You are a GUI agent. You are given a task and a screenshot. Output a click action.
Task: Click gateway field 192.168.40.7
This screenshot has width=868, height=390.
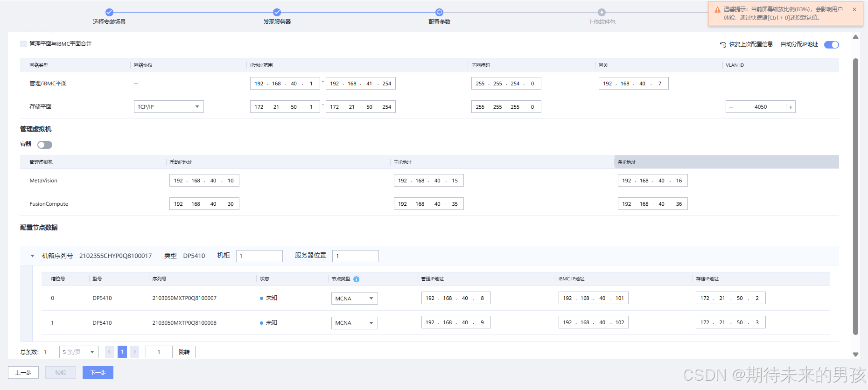click(x=634, y=84)
